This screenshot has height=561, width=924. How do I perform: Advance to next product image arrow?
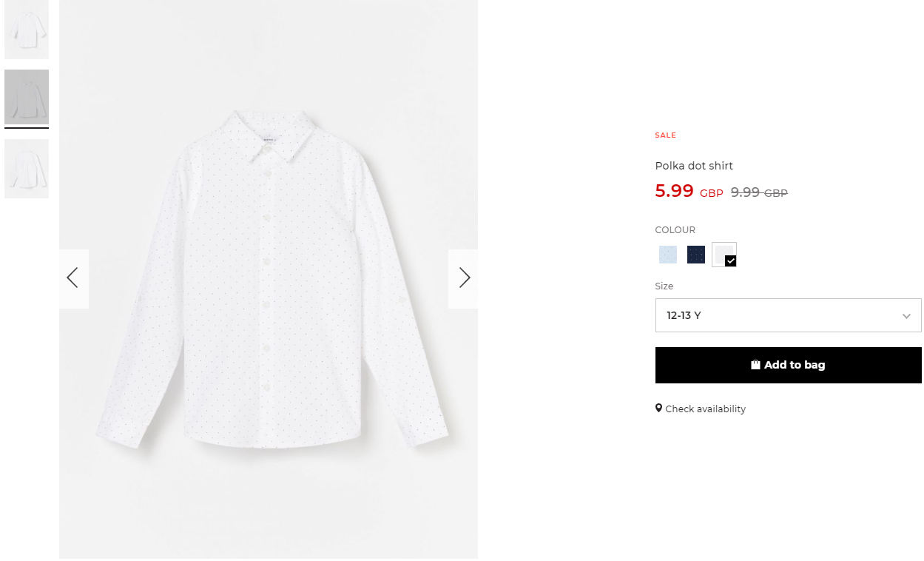[464, 278]
